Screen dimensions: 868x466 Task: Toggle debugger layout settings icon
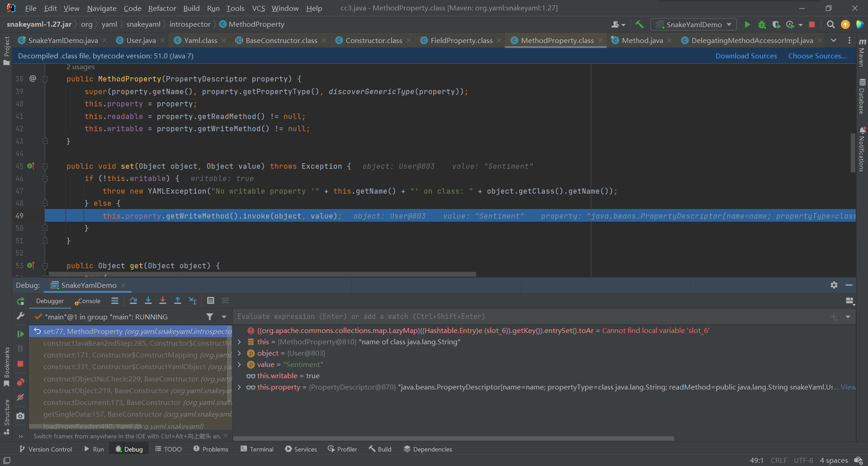click(849, 301)
